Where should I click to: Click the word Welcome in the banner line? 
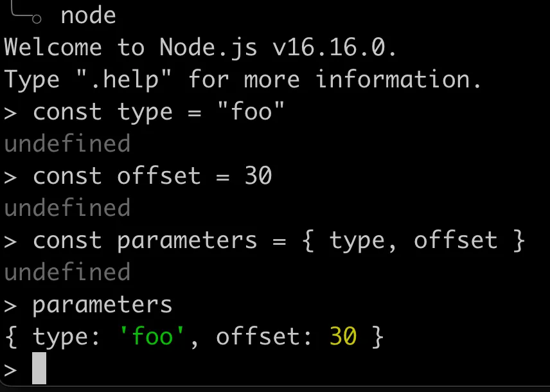53,48
